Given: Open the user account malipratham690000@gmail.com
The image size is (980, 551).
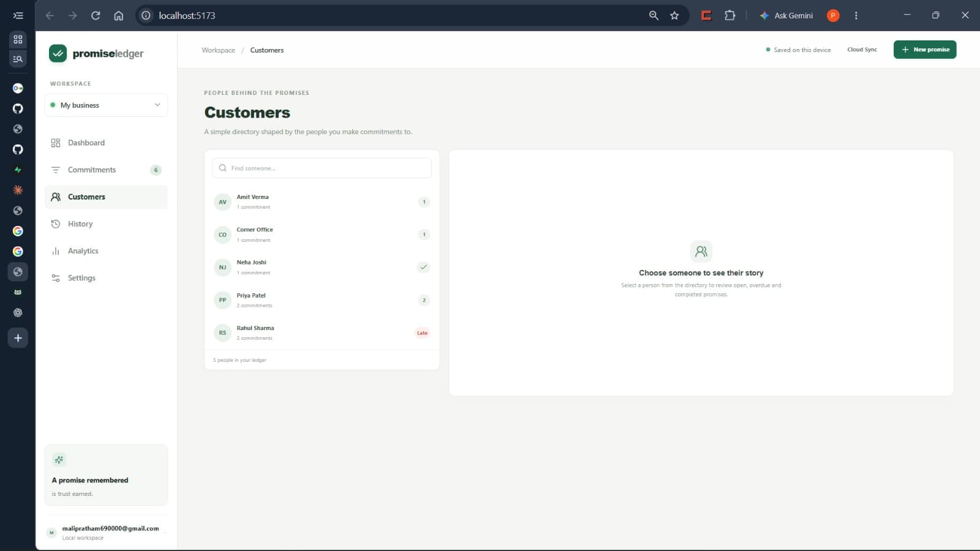Looking at the screenshot, I should point(106,533).
